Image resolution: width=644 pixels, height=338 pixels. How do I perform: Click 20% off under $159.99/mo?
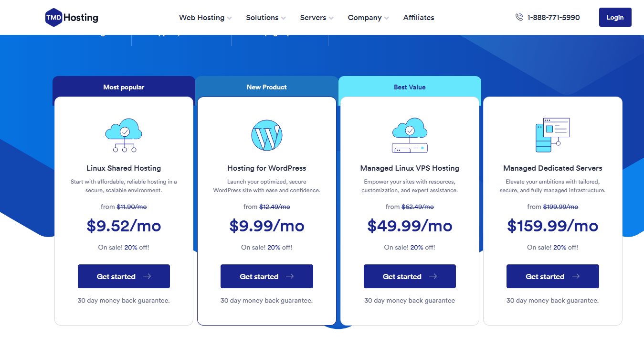[566, 248]
